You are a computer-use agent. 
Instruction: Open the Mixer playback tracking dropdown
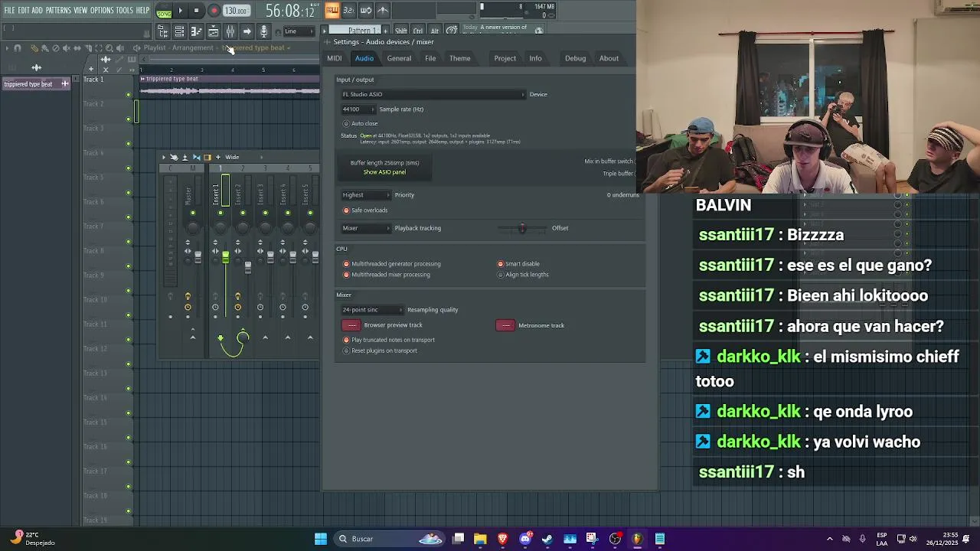point(366,228)
